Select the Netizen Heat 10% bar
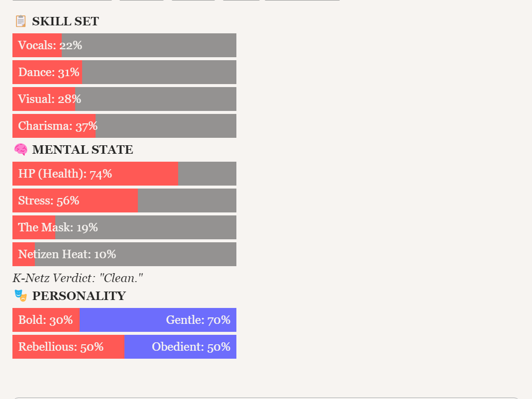This screenshot has width=532, height=399. click(x=124, y=254)
